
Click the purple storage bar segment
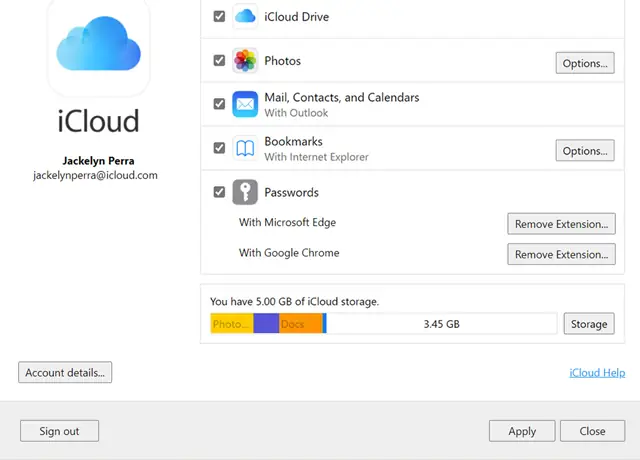[266, 324]
